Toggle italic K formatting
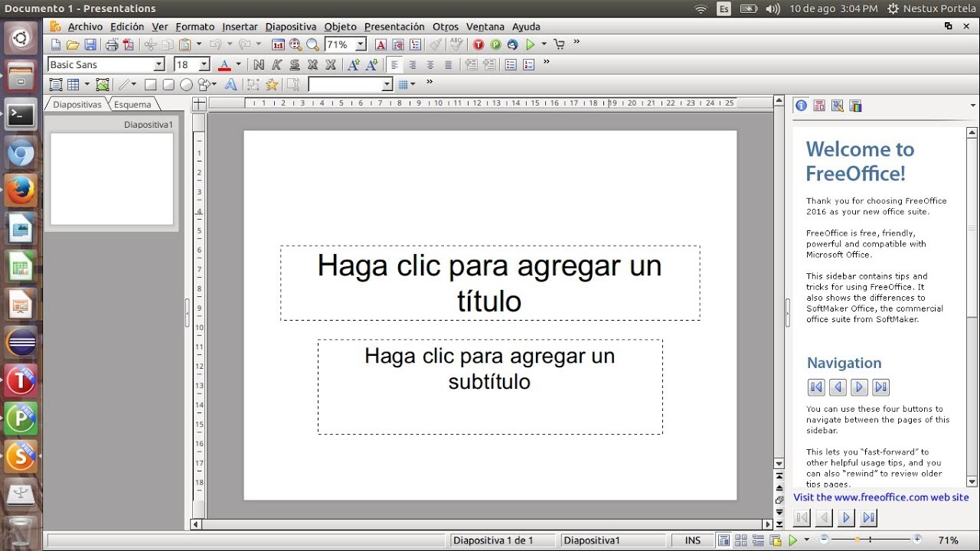Viewport: 980px width, 551px height. 277,64
